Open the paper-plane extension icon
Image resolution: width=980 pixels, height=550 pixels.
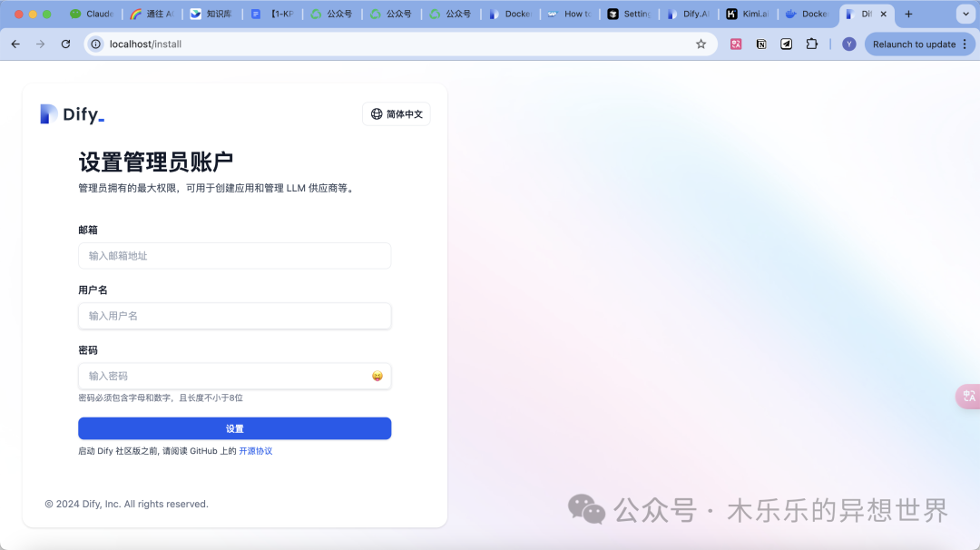[x=786, y=44]
